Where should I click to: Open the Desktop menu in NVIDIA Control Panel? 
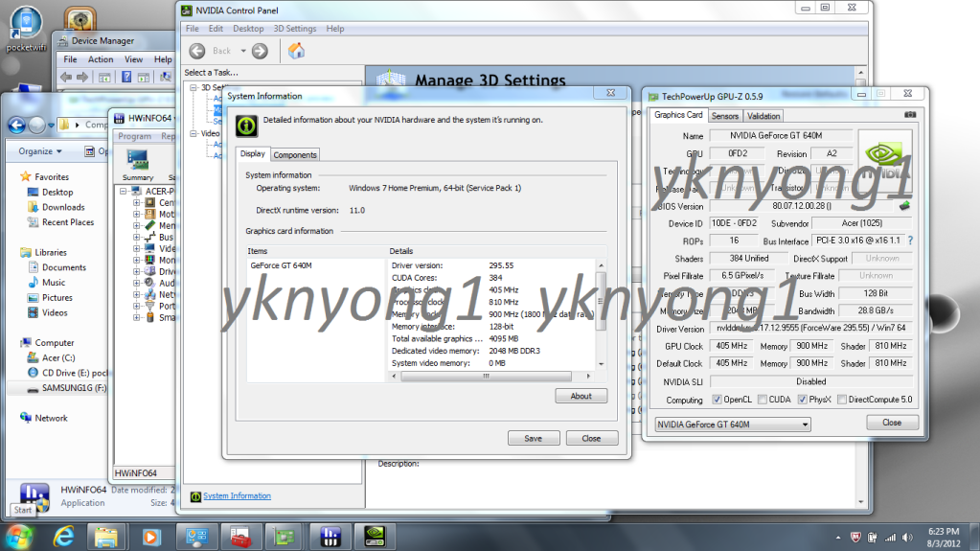pyautogui.click(x=248, y=29)
